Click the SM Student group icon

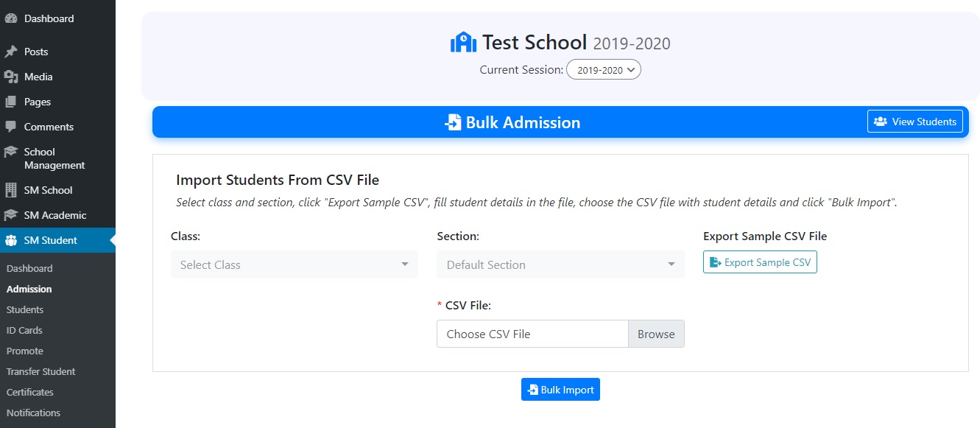point(11,240)
